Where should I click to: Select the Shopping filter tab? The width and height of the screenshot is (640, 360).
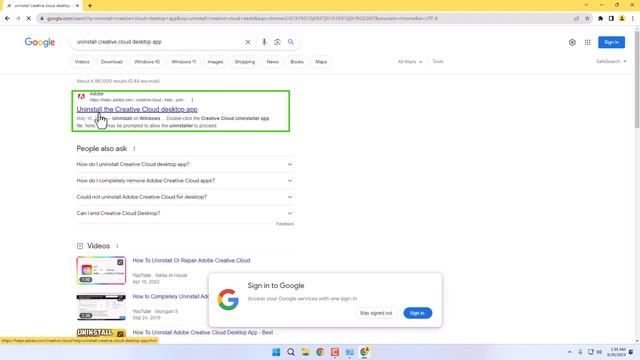coord(244,62)
